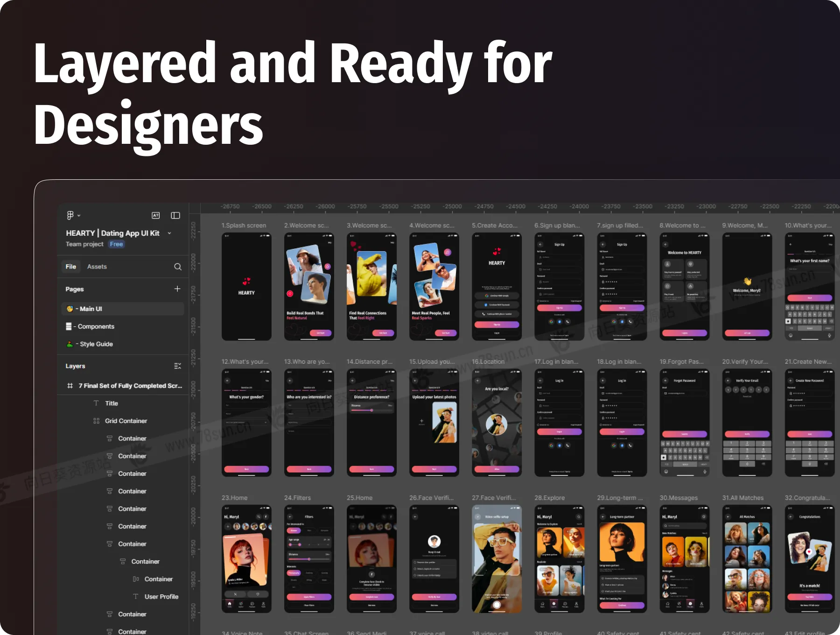Select the User Profile text layer
Viewport: 840px width, 635px height.
coord(161,597)
